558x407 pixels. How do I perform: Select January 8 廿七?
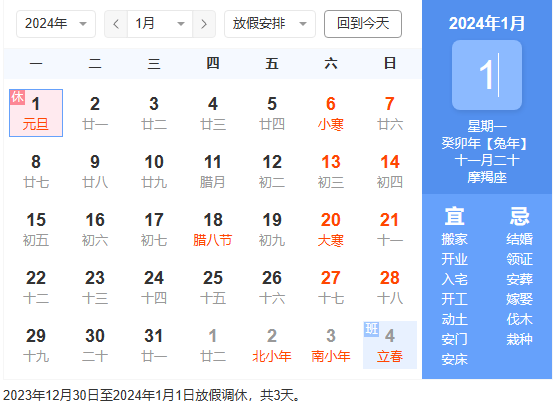click(x=36, y=171)
